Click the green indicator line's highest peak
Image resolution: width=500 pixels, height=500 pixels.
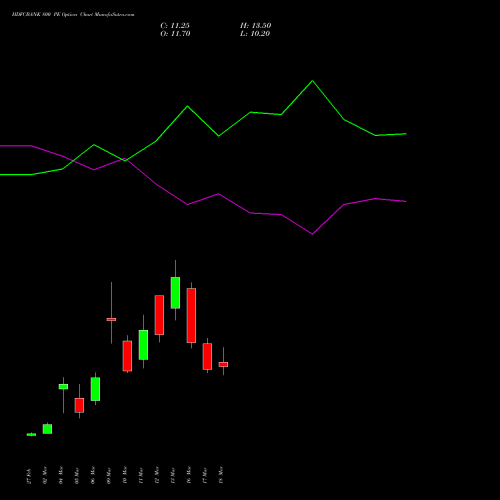tap(312, 81)
